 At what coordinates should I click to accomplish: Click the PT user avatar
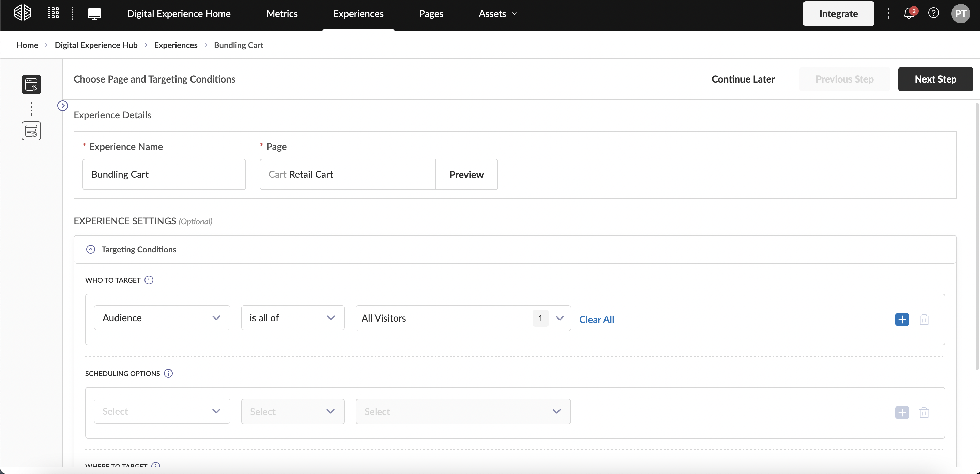click(x=960, y=14)
